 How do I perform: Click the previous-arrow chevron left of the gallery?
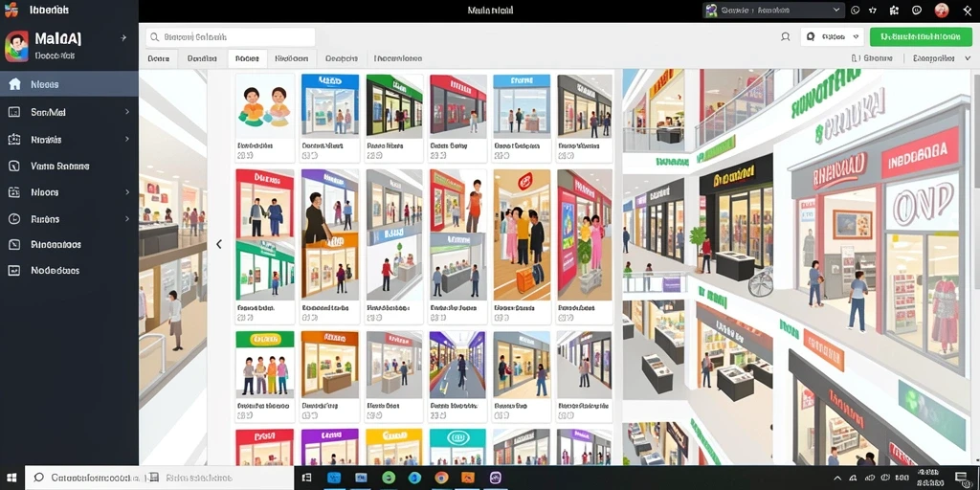point(219,244)
